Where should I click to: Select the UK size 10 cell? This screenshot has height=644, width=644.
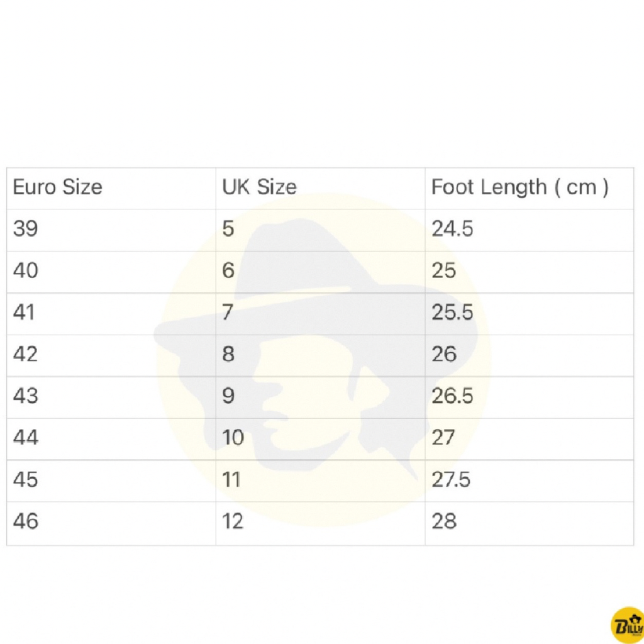pyautogui.click(x=233, y=438)
